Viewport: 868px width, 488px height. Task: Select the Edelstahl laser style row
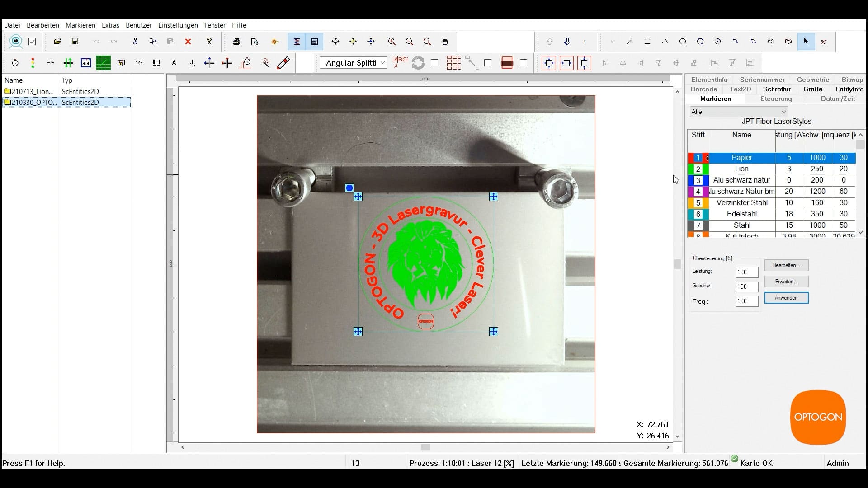(772, 214)
